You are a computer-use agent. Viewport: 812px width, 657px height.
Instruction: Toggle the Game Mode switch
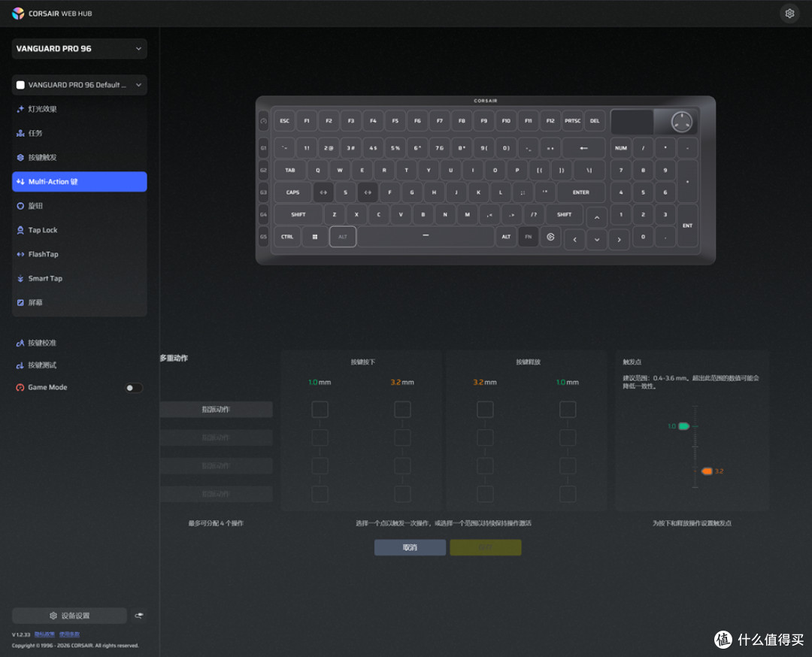134,388
